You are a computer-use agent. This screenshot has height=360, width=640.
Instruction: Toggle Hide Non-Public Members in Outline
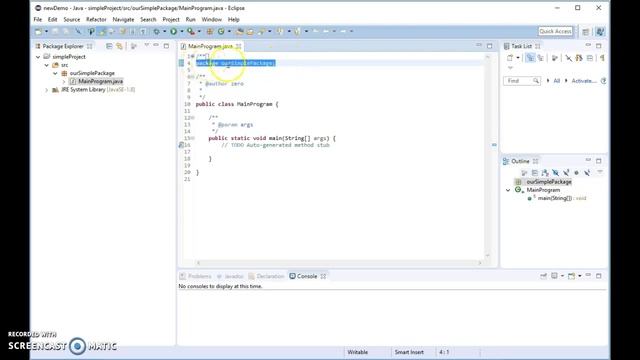(576, 173)
